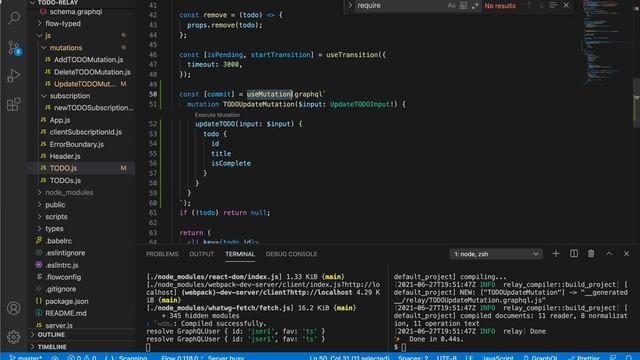Open package.json file

point(67,301)
